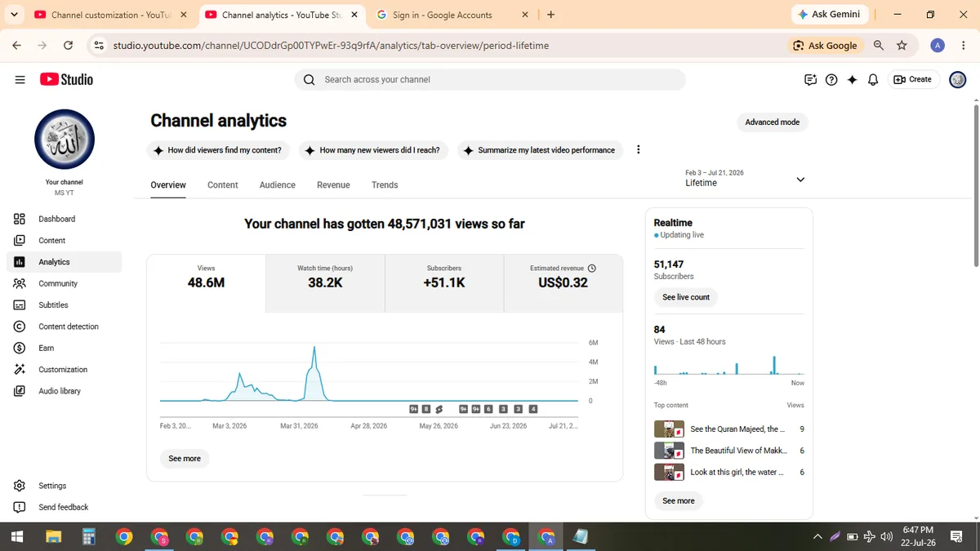Open Customization in the sidebar

click(65, 369)
